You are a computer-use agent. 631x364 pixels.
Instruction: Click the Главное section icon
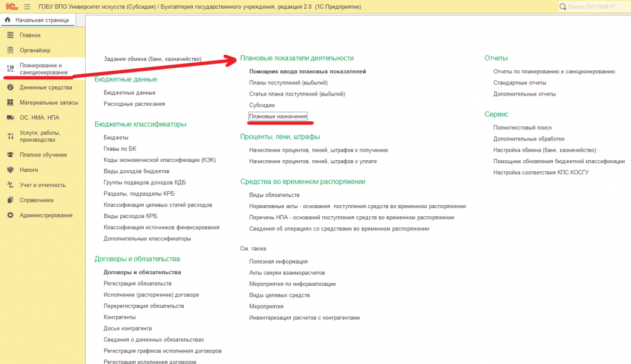click(x=10, y=35)
